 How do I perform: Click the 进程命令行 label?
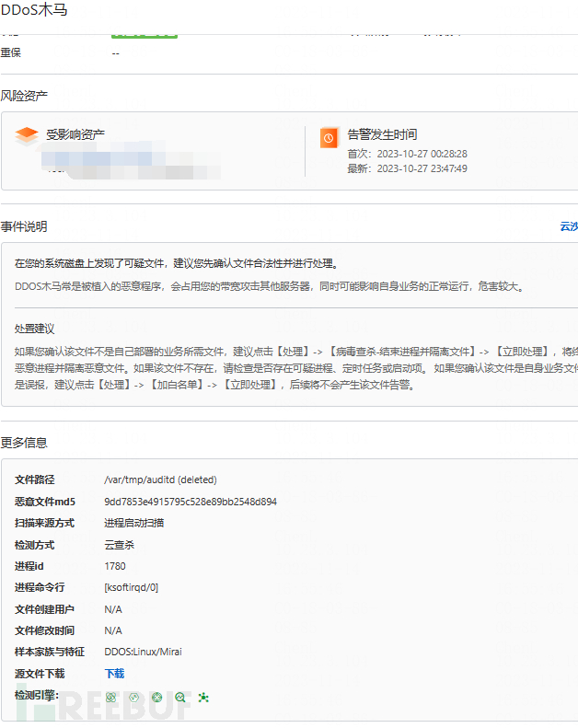40,587
